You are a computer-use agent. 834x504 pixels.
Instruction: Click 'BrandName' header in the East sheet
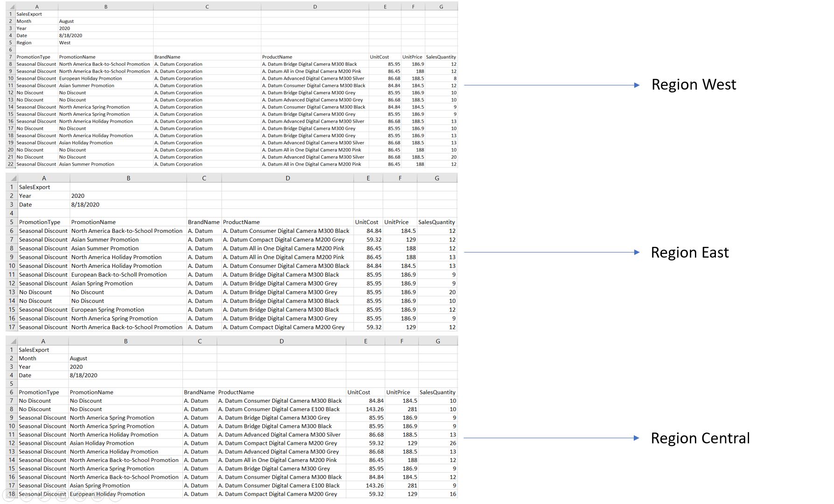click(x=203, y=222)
